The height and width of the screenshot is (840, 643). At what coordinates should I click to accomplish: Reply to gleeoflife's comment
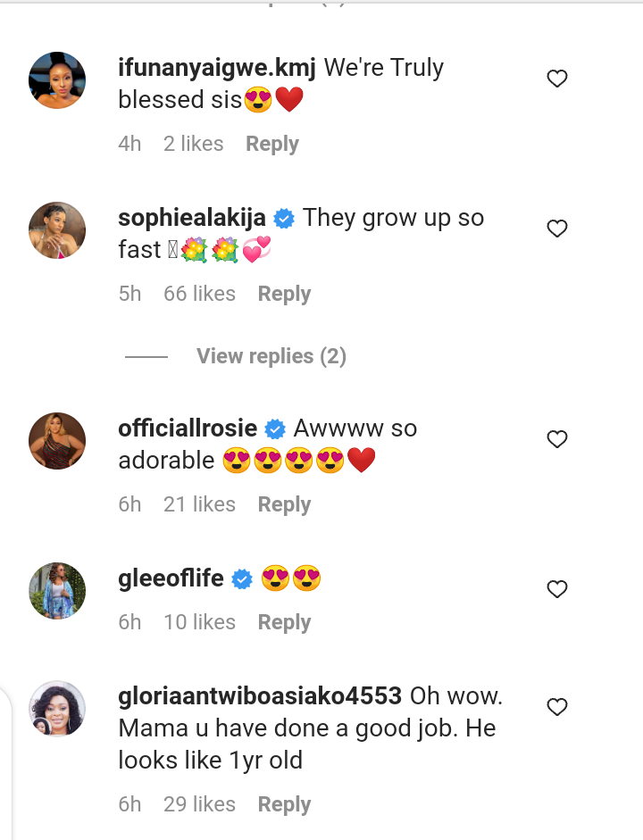coord(284,622)
